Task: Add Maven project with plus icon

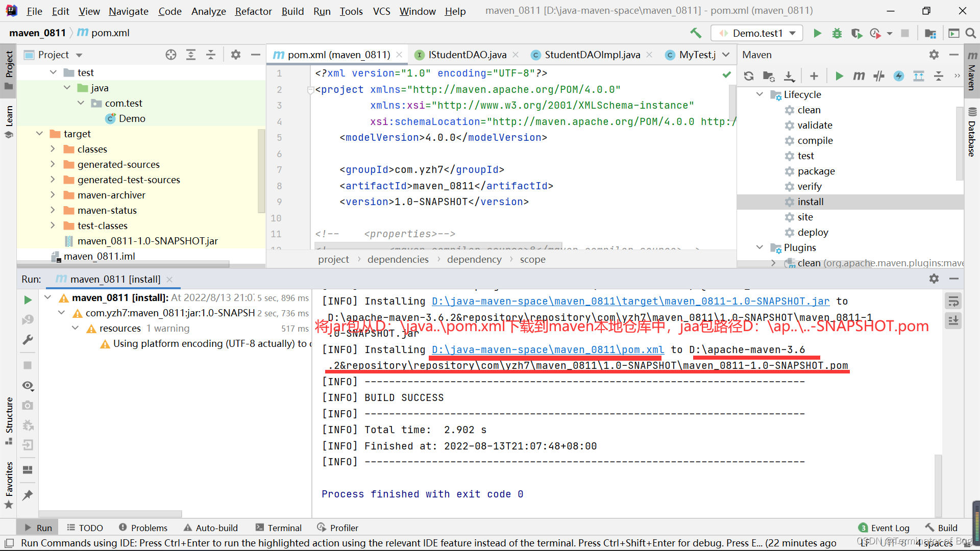Action: [x=814, y=76]
